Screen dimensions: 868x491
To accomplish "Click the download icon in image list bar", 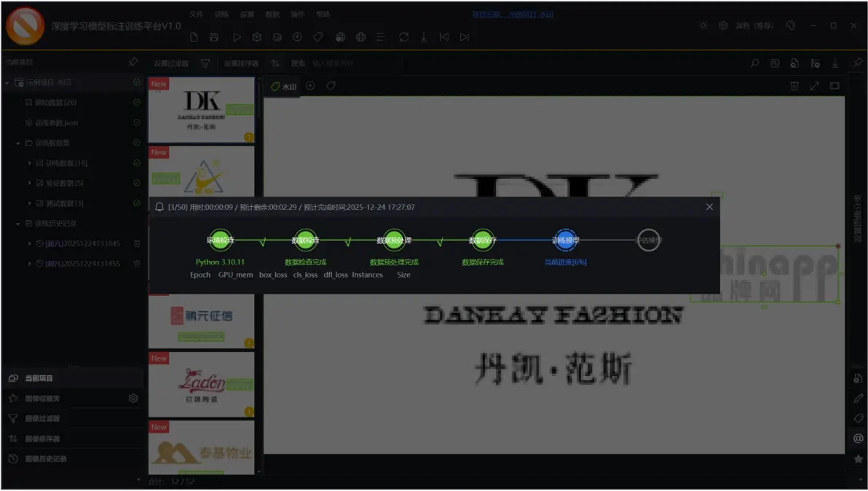I will click(x=835, y=63).
